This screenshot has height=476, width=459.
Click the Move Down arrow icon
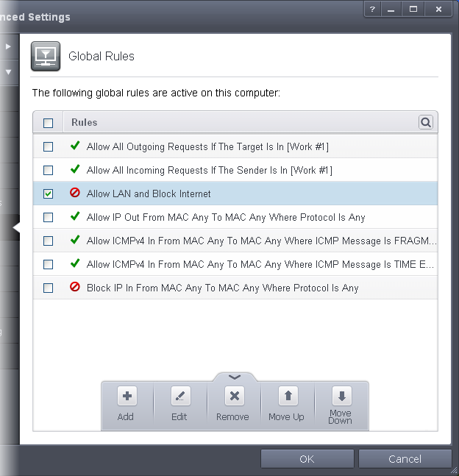(341, 397)
